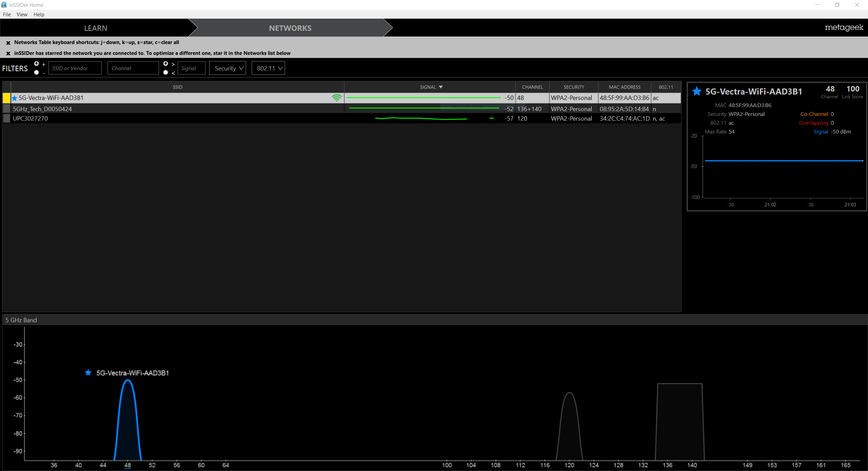Open the View menu
Image resolution: width=868 pixels, height=471 pixels.
tap(22, 14)
